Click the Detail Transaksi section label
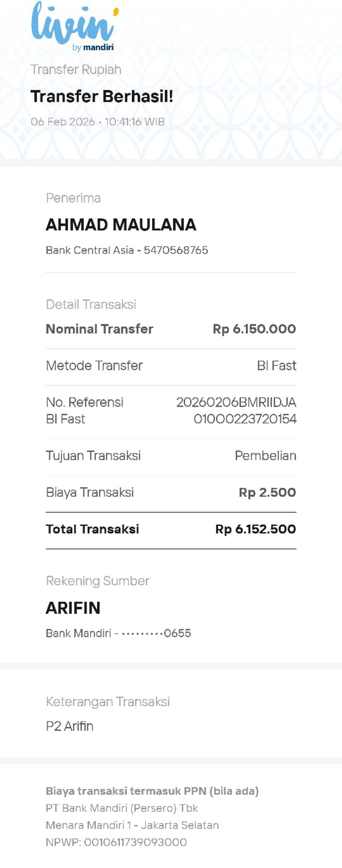 point(91,304)
